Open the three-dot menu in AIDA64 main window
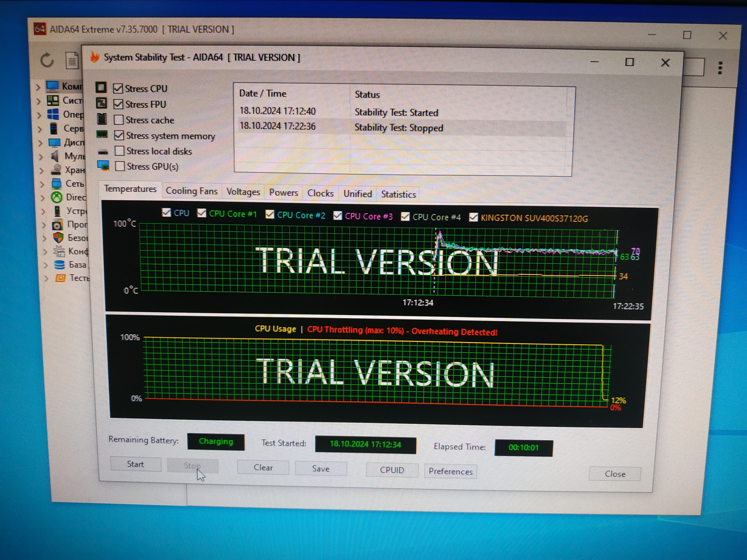The image size is (747, 560). pos(720,68)
